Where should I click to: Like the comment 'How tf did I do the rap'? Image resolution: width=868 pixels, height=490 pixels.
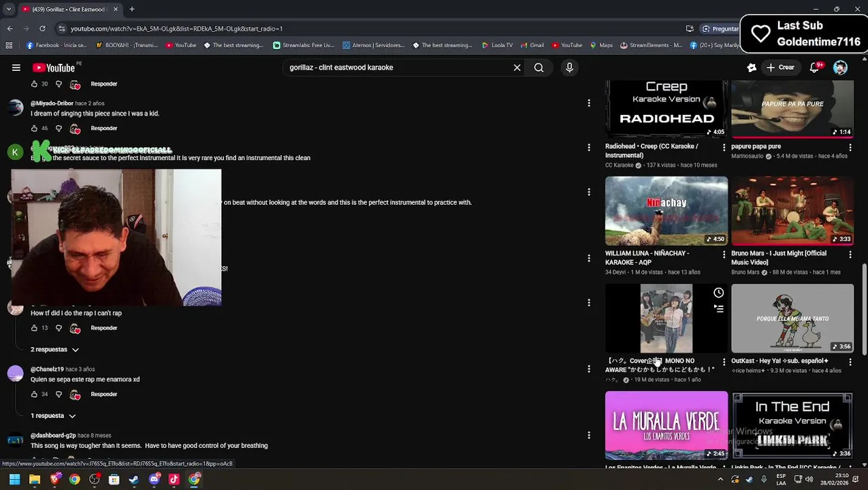tap(35, 328)
